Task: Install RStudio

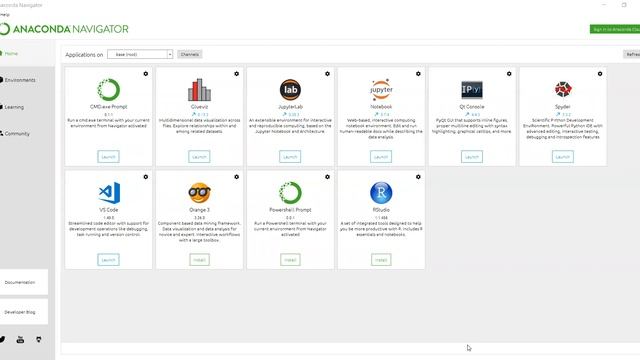Action: click(381, 260)
